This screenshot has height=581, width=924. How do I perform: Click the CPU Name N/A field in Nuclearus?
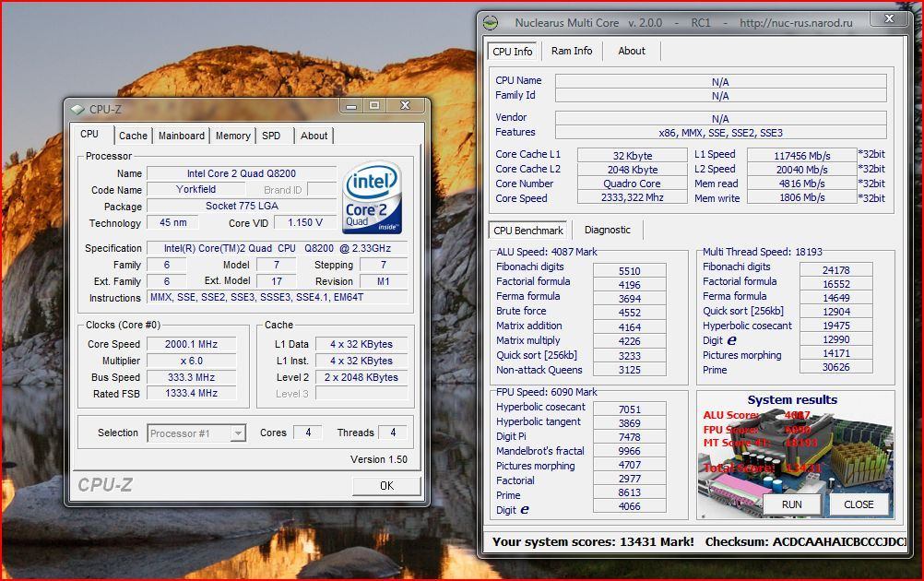(x=721, y=81)
